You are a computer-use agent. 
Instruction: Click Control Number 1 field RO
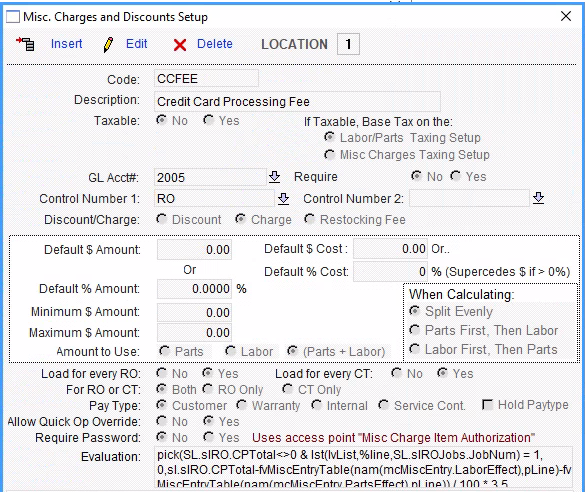coord(215,198)
